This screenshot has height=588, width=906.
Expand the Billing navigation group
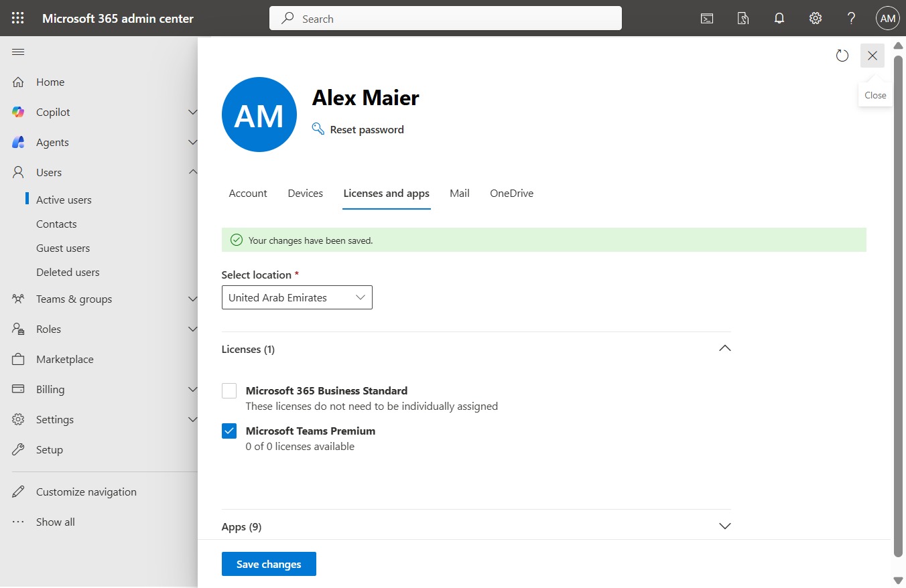(192, 389)
